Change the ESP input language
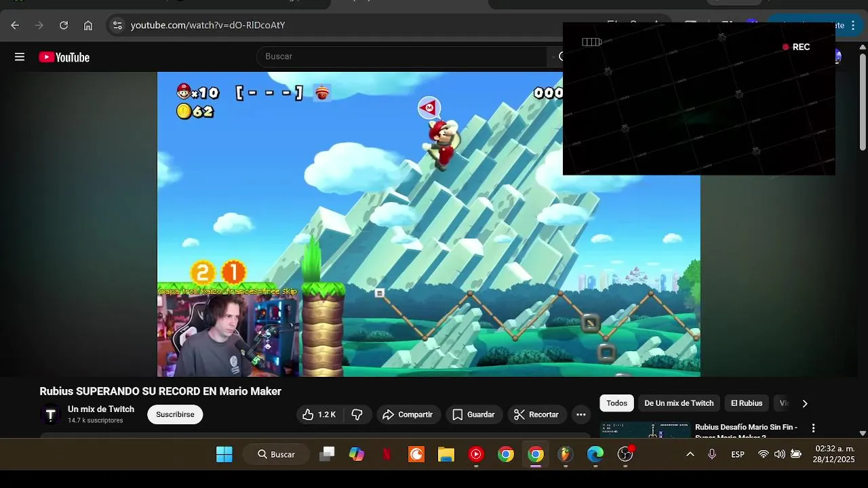This screenshot has height=488, width=868. point(738,454)
